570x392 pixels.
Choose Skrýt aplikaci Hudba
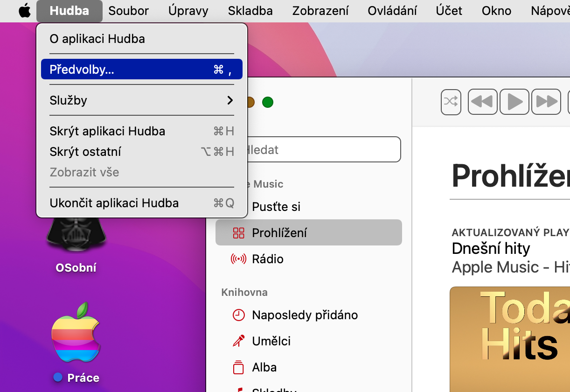(142, 131)
